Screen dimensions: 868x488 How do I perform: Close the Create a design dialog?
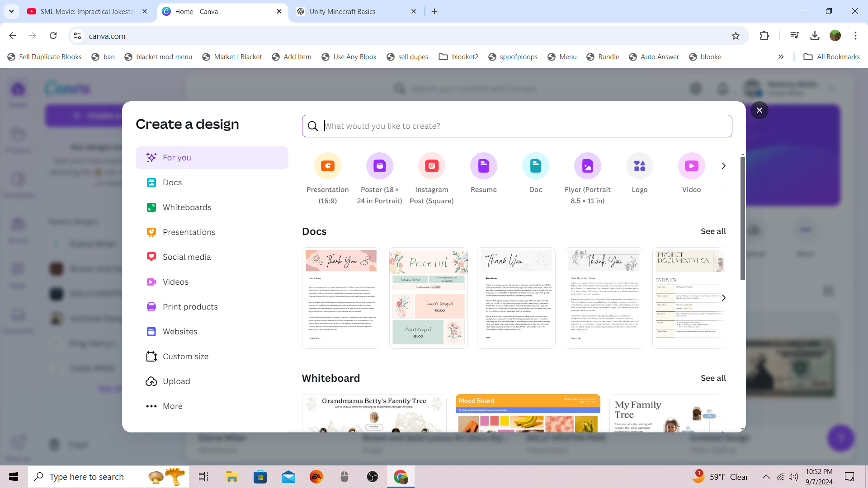click(x=759, y=110)
